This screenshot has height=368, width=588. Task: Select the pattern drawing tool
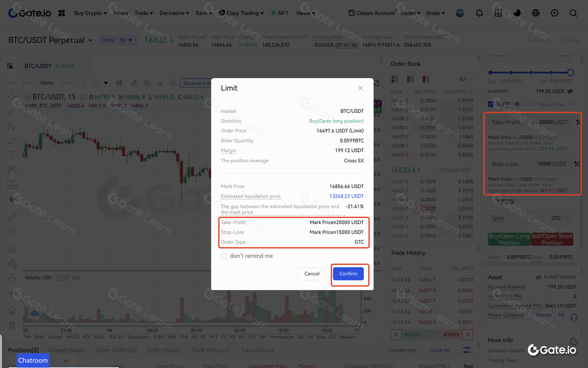tap(12, 170)
